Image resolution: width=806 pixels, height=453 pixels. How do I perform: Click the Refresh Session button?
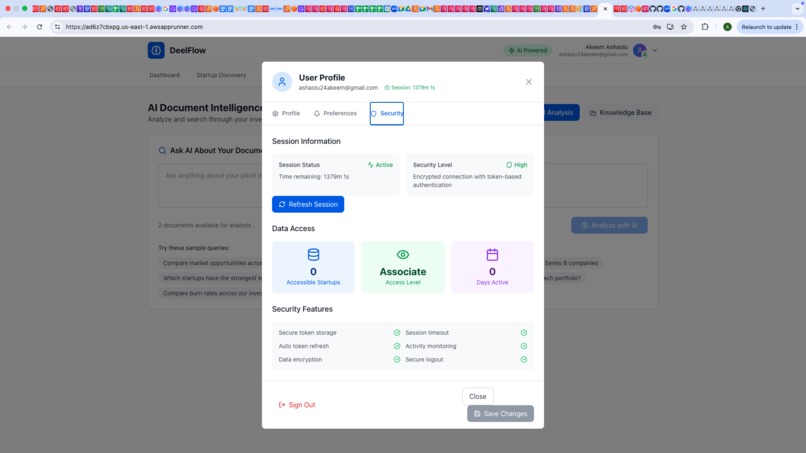[308, 204]
